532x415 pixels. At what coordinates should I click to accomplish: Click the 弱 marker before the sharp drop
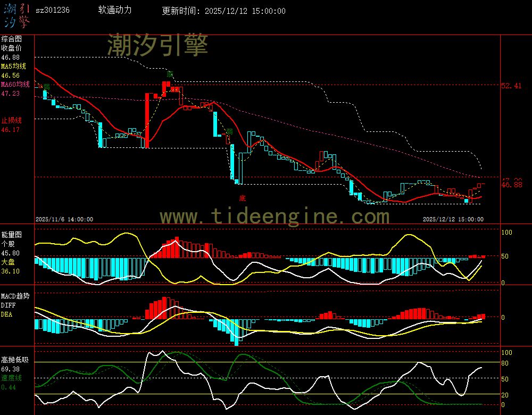tap(229, 131)
